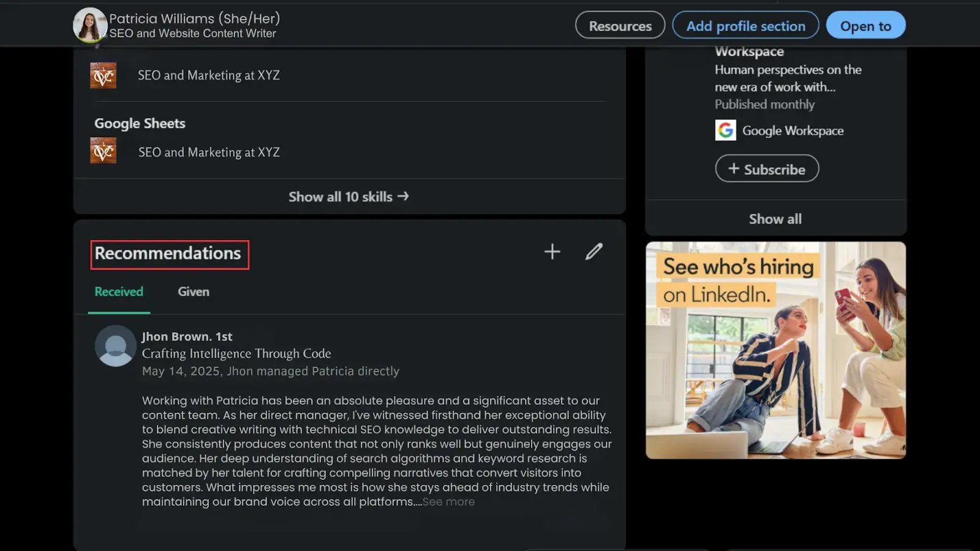This screenshot has height=551, width=980.
Task: Select the Received tab
Action: click(119, 292)
